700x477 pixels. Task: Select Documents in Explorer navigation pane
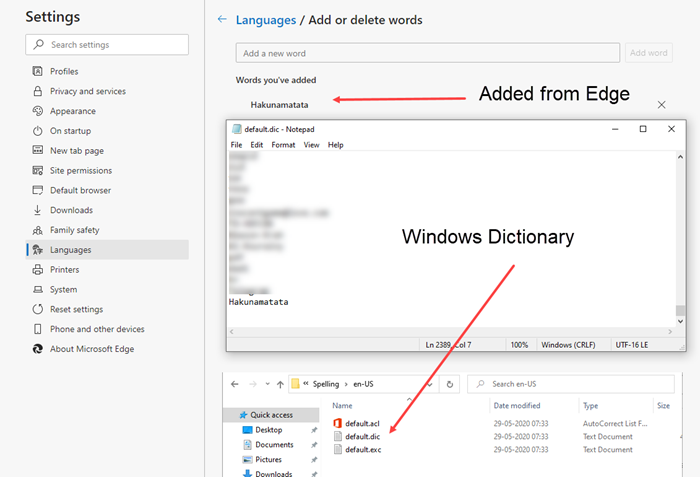pyautogui.click(x=274, y=444)
